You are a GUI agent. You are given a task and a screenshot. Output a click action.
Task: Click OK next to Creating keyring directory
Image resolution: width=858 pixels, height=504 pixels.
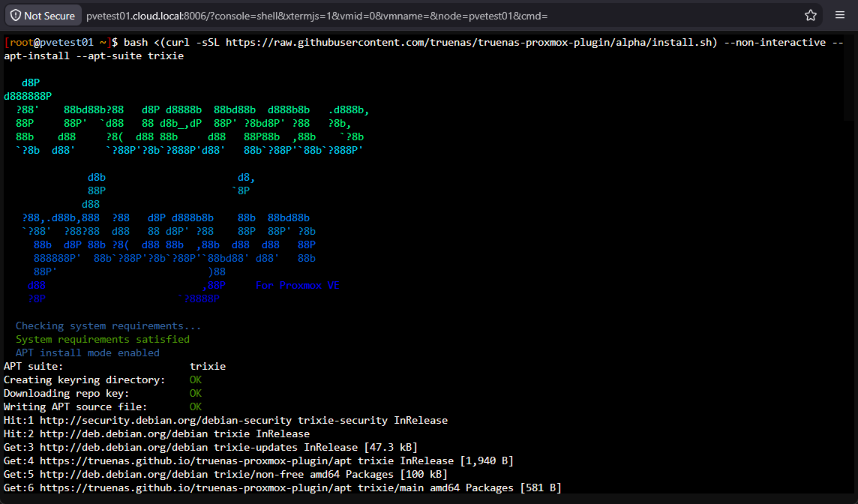tap(195, 379)
